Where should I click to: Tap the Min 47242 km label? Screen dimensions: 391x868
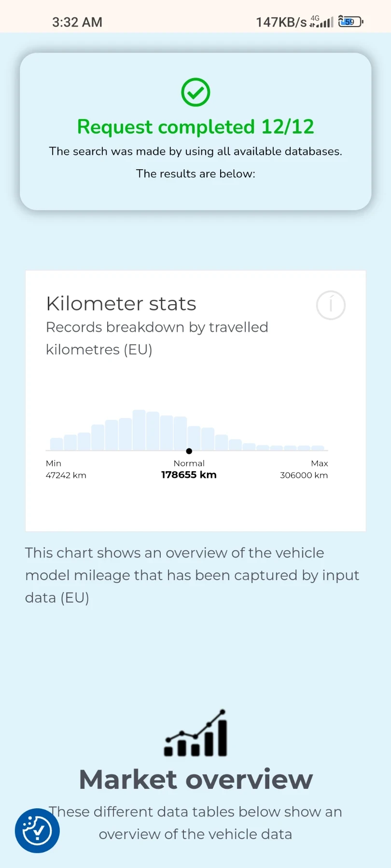[x=66, y=469]
